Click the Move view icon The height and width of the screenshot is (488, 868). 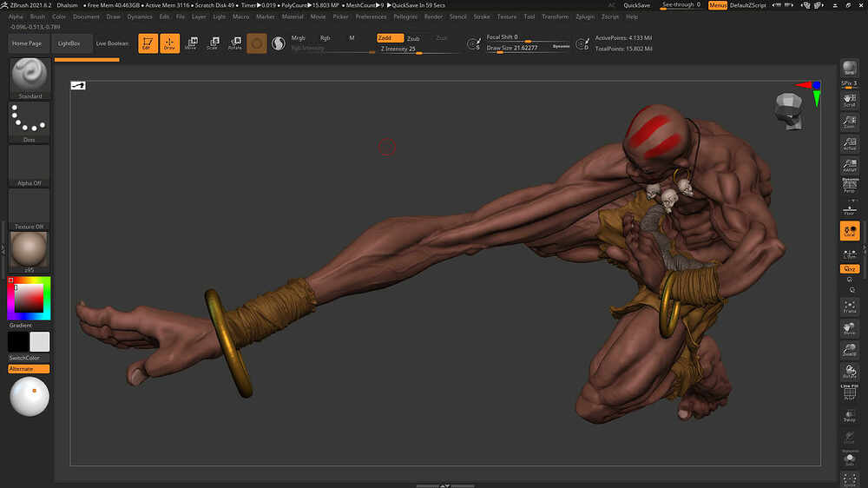849,328
